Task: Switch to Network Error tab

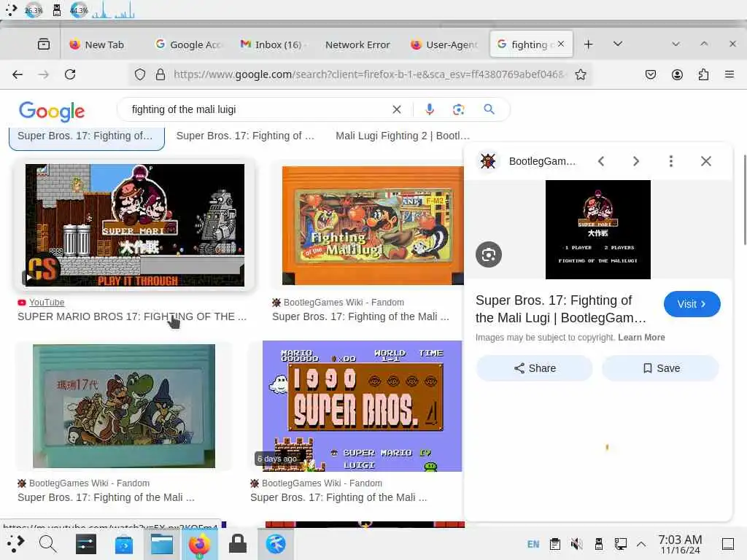Action: 357,44
